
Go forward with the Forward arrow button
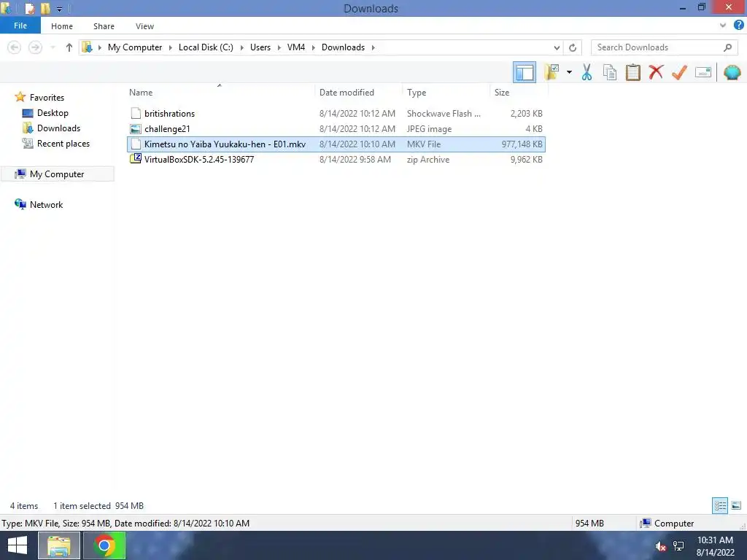click(x=35, y=47)
